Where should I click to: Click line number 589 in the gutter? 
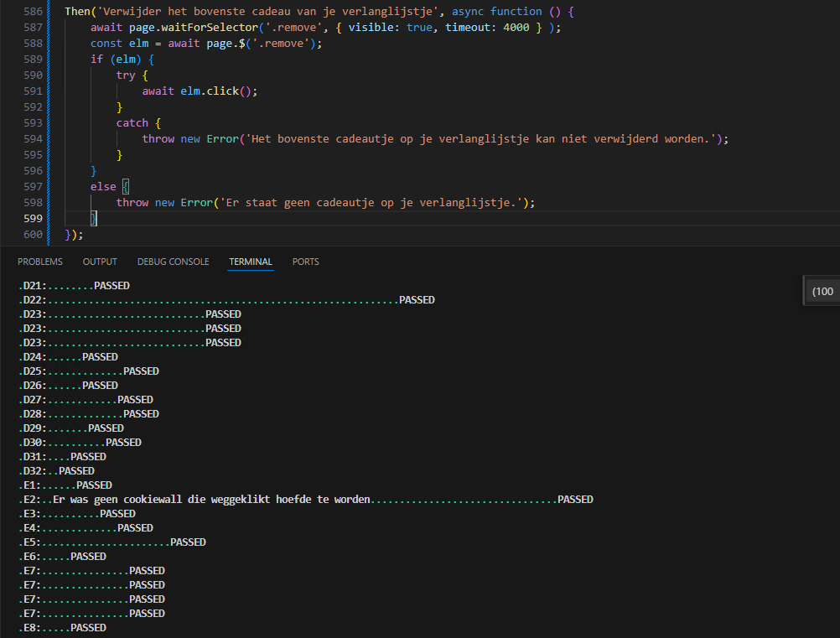(x=33, y=59)
